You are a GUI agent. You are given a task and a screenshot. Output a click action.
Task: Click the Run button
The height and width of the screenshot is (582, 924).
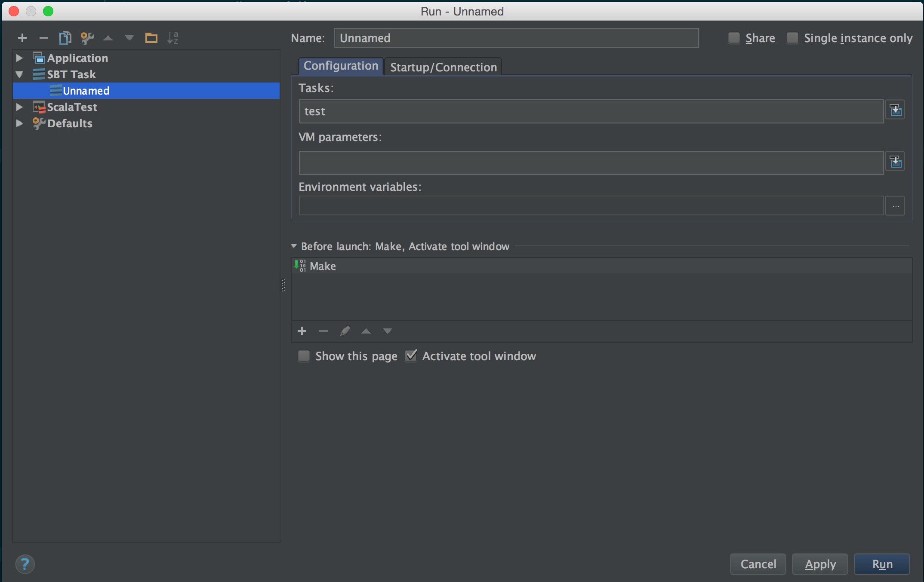[x=882, y=564]
